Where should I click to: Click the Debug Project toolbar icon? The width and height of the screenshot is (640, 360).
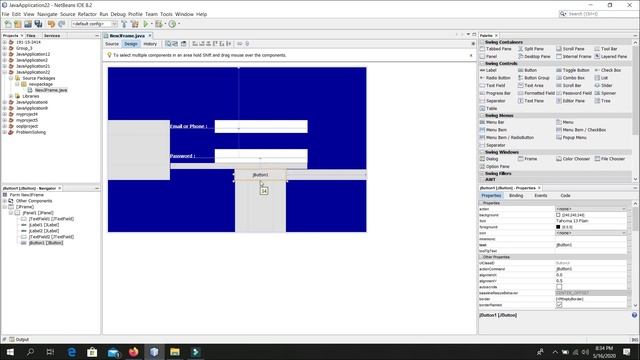(x=159, y=24)
